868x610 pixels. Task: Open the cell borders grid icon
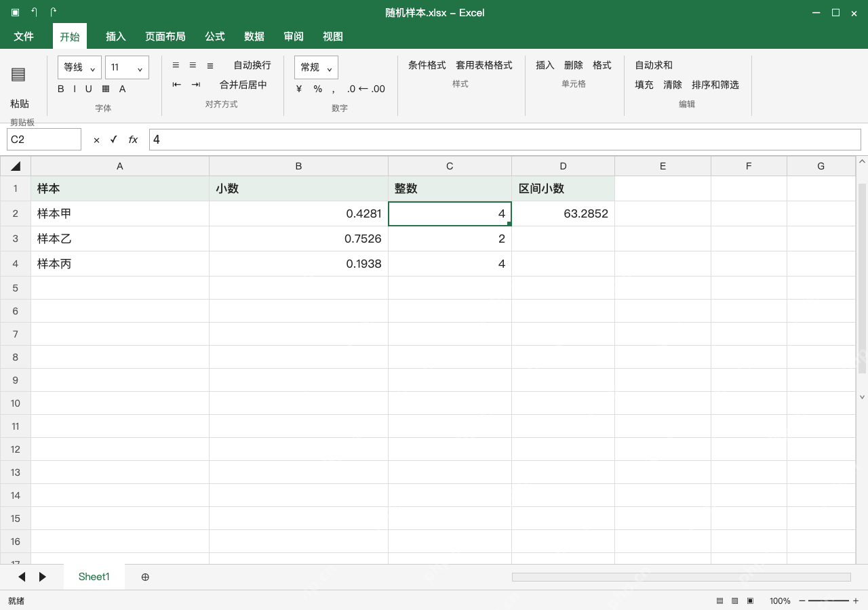(106, 89)
